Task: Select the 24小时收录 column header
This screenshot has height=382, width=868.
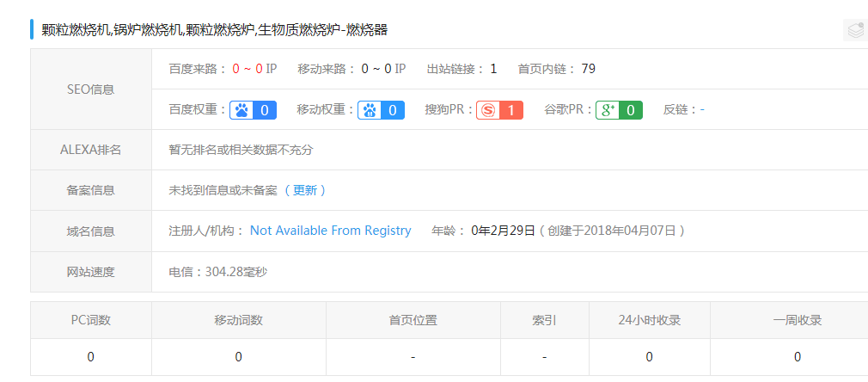Action: tap(649, 320)
